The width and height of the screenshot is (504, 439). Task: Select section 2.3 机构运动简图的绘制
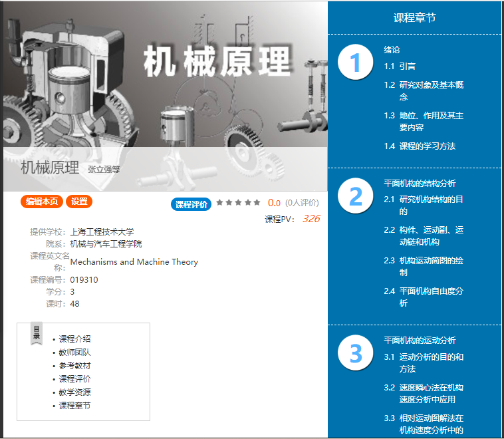[430, 266]
